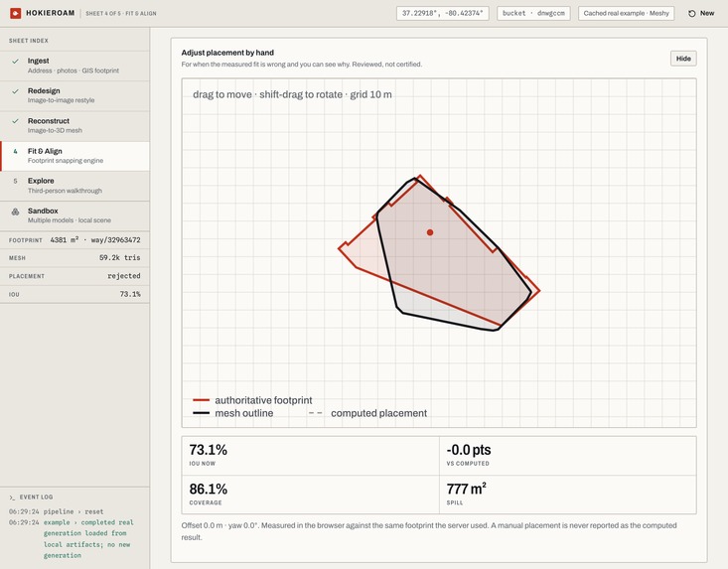Go to the Explore sheet
This screenshot has width=728, height=569.
click(x=74, y=186)
